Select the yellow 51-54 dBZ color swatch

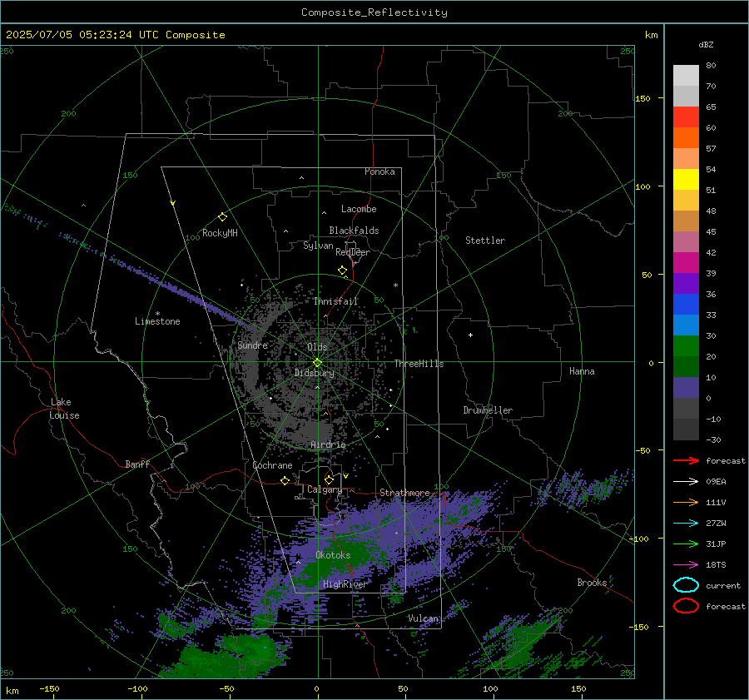point(686,179)
